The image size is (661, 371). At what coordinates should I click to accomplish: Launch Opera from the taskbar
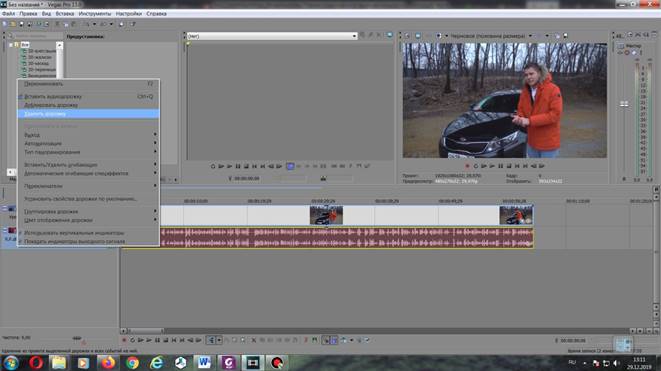click(36, 363)
